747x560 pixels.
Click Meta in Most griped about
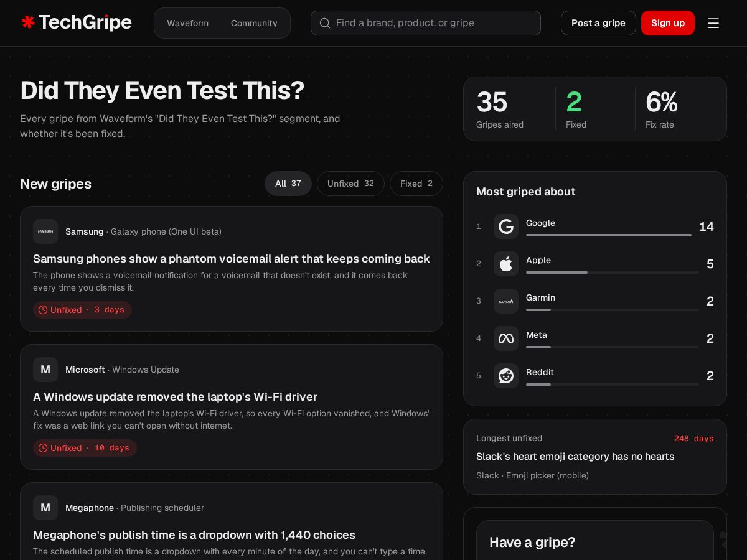[x=595, y=338]
